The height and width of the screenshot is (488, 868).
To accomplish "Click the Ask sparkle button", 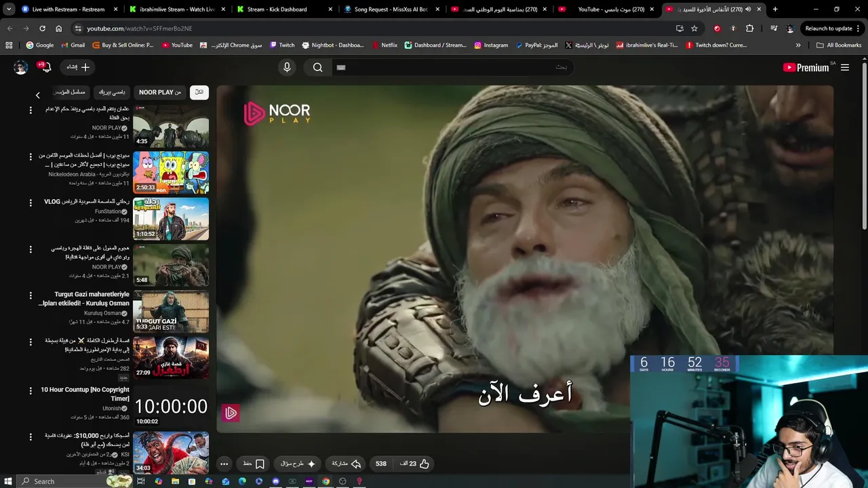I will coord(298,464).
